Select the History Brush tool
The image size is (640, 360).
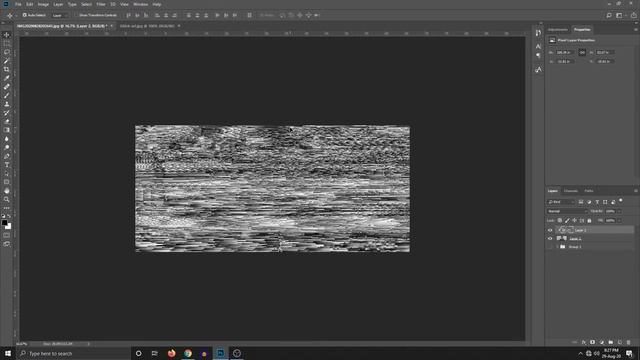(x=7, y=113)
